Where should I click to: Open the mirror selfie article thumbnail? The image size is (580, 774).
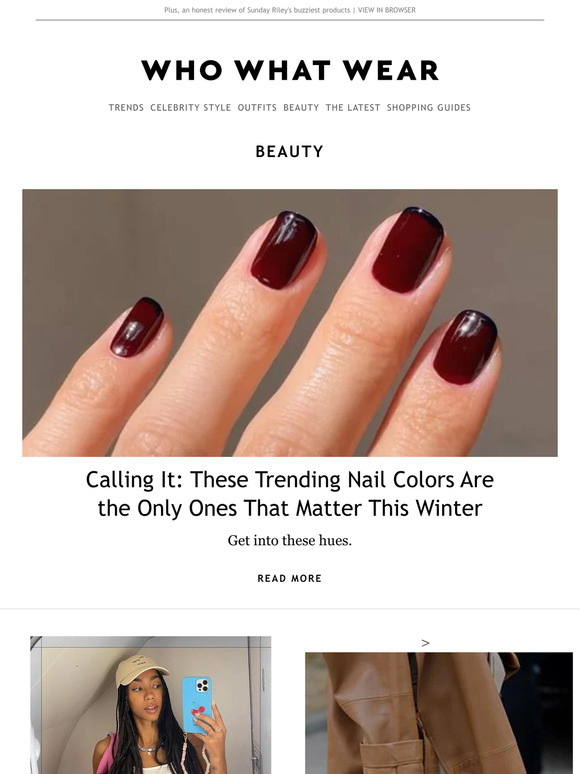pyautogui.click(x=151, y=705)
